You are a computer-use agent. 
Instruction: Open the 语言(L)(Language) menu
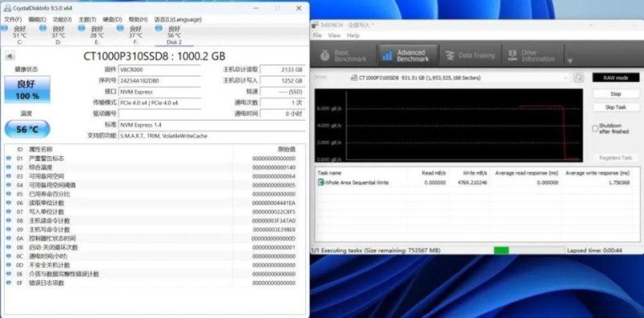point(177,19)
